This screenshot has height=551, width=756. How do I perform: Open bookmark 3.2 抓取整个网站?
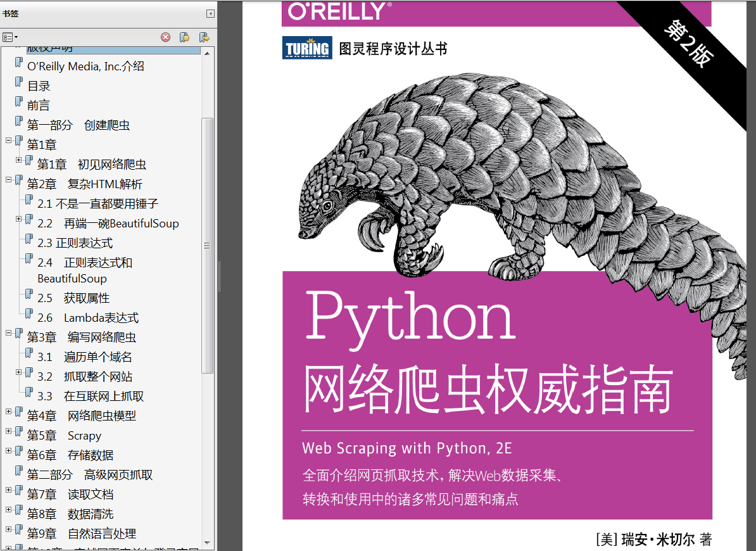(85, 377)
